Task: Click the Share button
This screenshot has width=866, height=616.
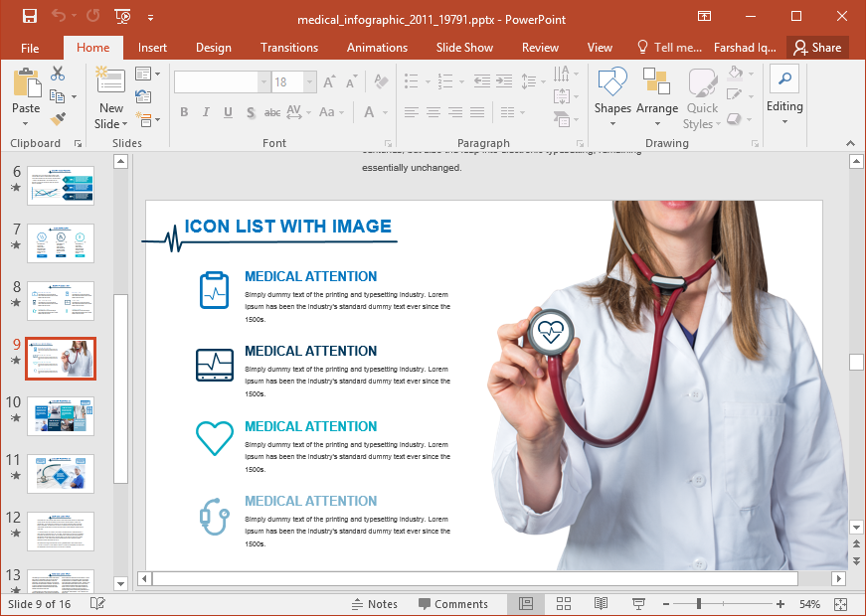Action: [x=817, y=48]
